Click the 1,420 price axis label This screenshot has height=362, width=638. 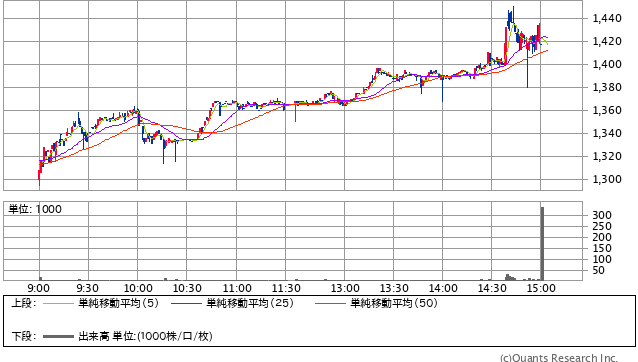[x=607, y=41]
